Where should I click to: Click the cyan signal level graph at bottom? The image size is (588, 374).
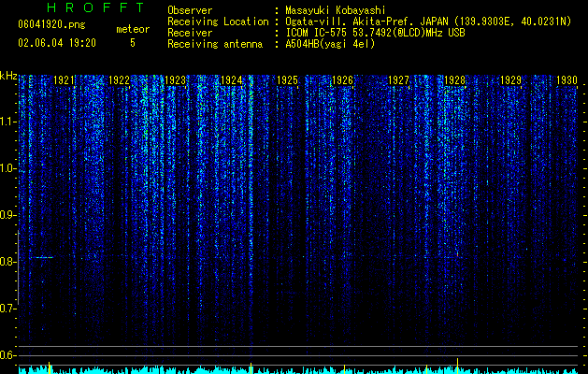click(x=298, y=370)
